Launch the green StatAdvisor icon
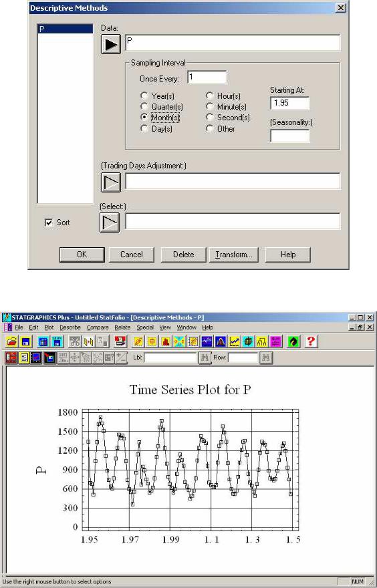The height and width of the screenshot is (588, 377). [x=293, y=341]
